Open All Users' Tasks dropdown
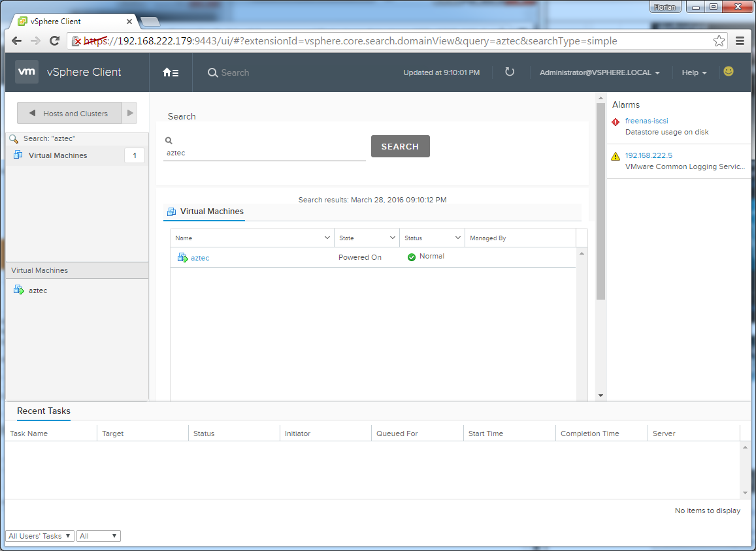Image resolution: width=756 pixels, height=551 pixels. point(40,535)
